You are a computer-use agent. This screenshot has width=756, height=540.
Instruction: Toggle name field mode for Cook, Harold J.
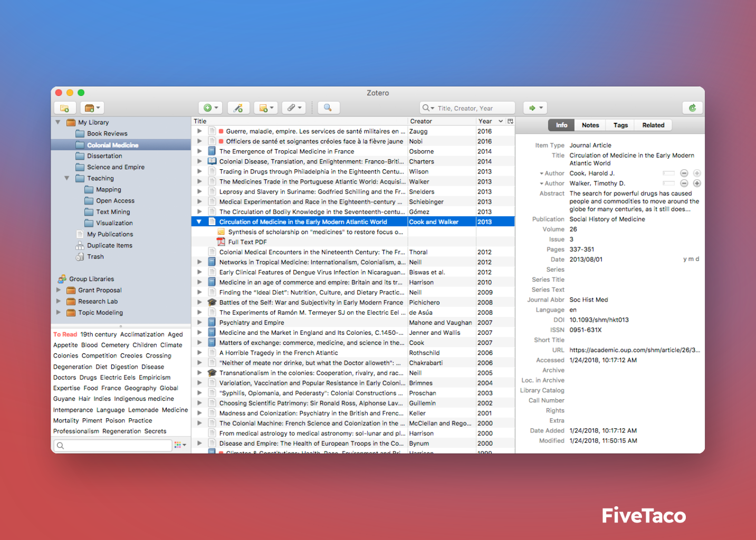point(668,173)
